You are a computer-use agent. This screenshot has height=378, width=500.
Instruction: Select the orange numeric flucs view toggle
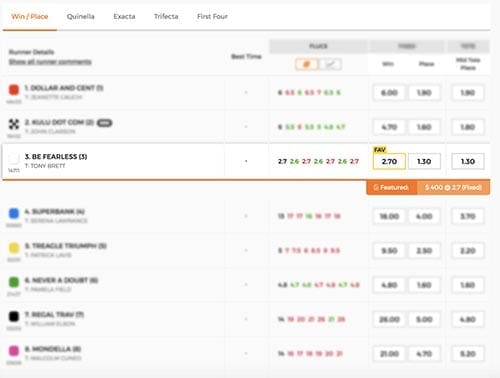pos(306,64)
